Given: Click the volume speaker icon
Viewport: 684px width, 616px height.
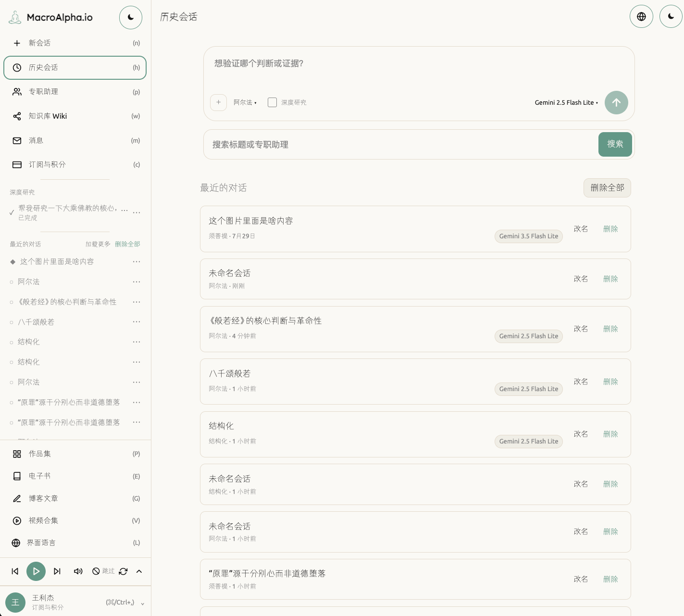Looking at the screenshot, I should click(x=78, y=571).
